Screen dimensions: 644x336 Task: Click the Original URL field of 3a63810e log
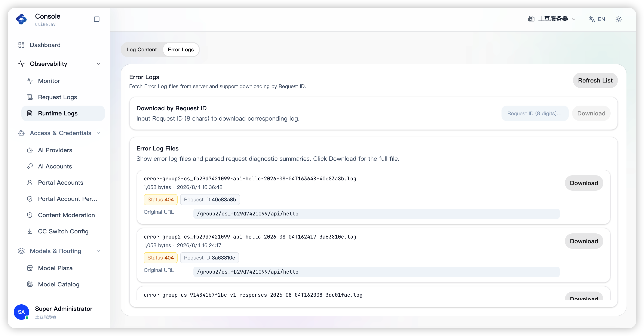coord(376,272)
